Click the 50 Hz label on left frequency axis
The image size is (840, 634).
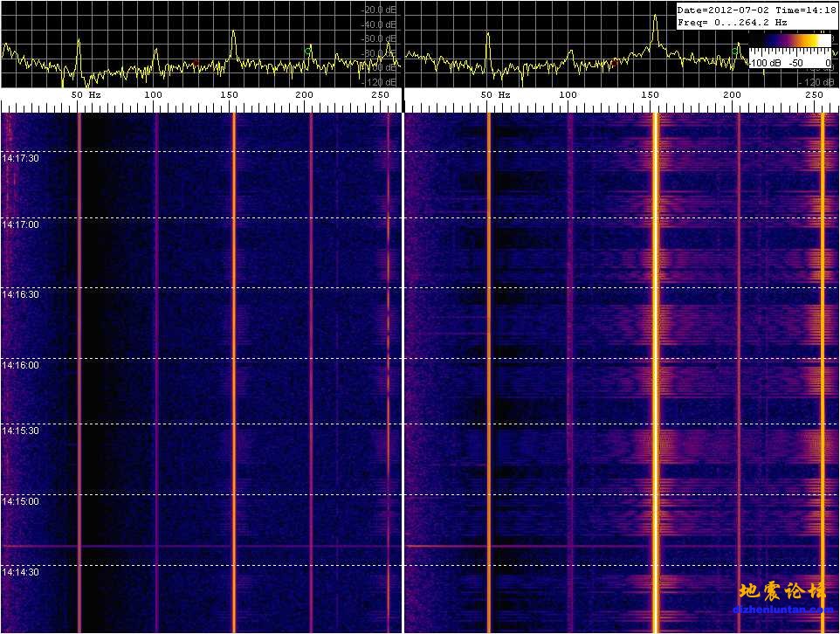86,95
